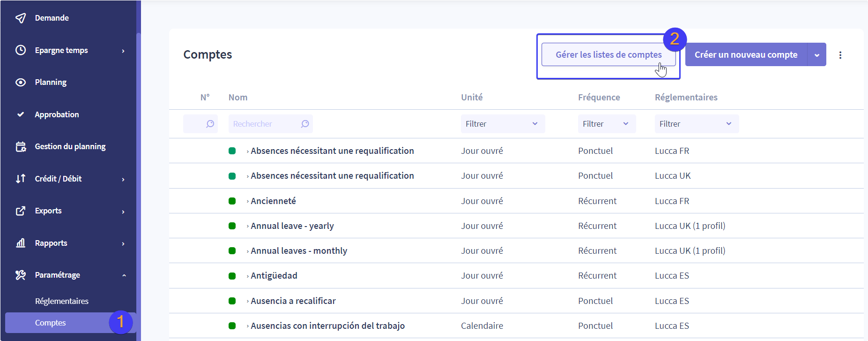The image size is (868, 341).
Task: Open Gestion du planning menu item
Action: point(70,146)
